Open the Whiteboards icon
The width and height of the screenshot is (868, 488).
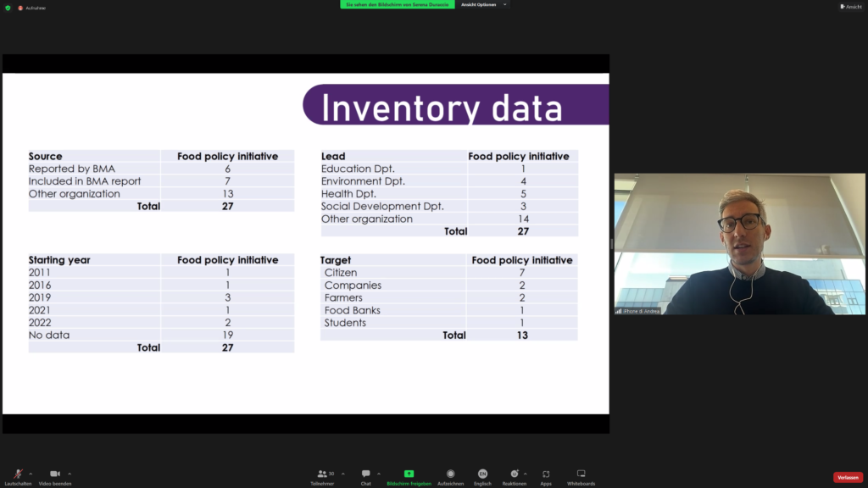point(581,476)
